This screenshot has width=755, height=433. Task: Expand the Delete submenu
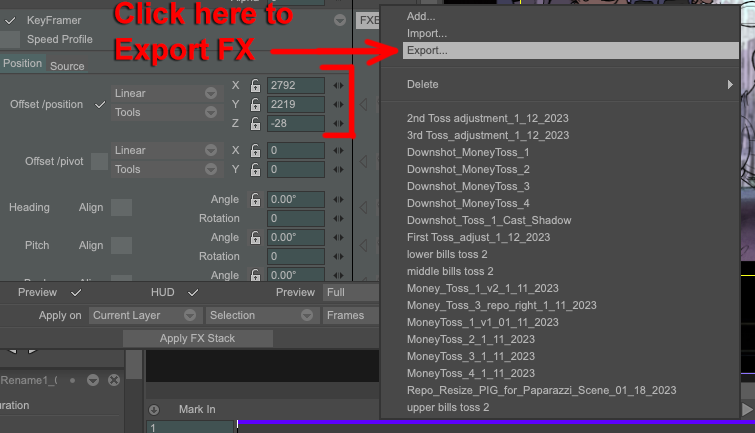(x=571, y=84)
